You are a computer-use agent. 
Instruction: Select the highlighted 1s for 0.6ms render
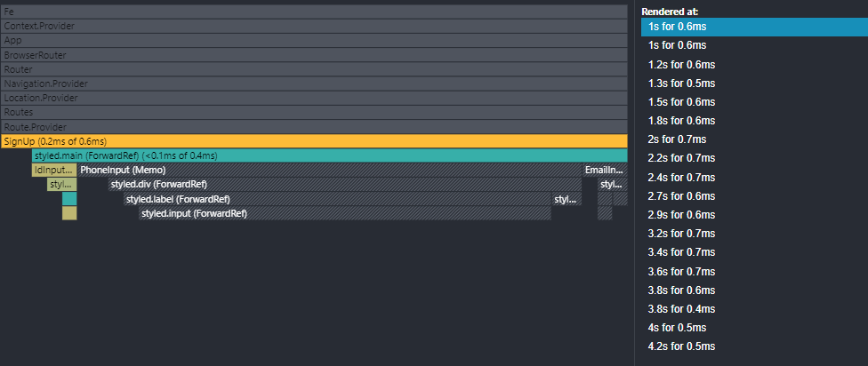tap(753, 27)
